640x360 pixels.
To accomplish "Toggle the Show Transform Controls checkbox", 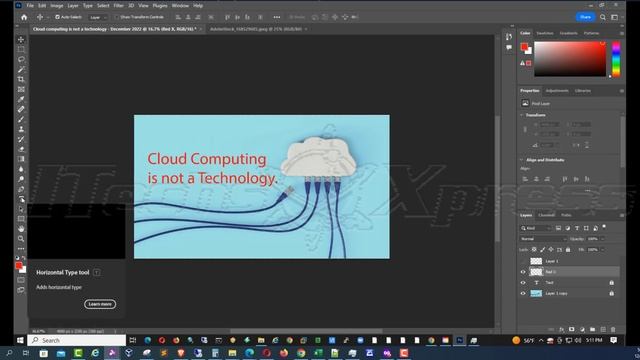I will click(x=116, y=17).
